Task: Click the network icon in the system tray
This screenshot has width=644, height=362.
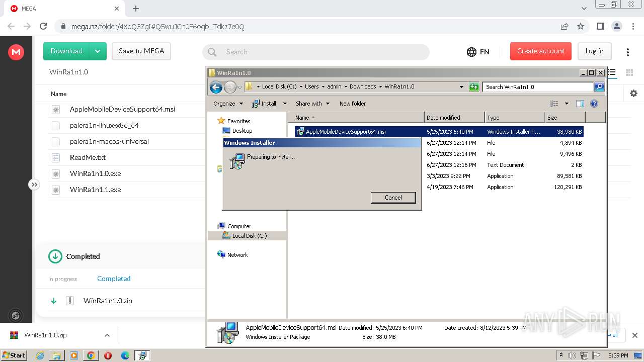Action: point(584,355)
